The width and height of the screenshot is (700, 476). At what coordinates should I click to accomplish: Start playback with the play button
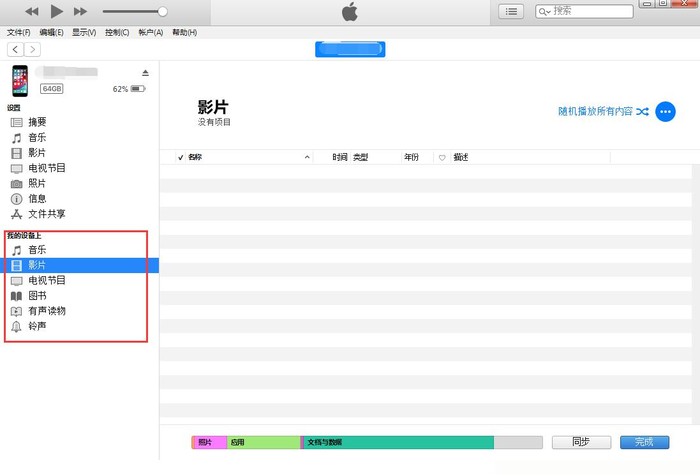click(56, 12)
